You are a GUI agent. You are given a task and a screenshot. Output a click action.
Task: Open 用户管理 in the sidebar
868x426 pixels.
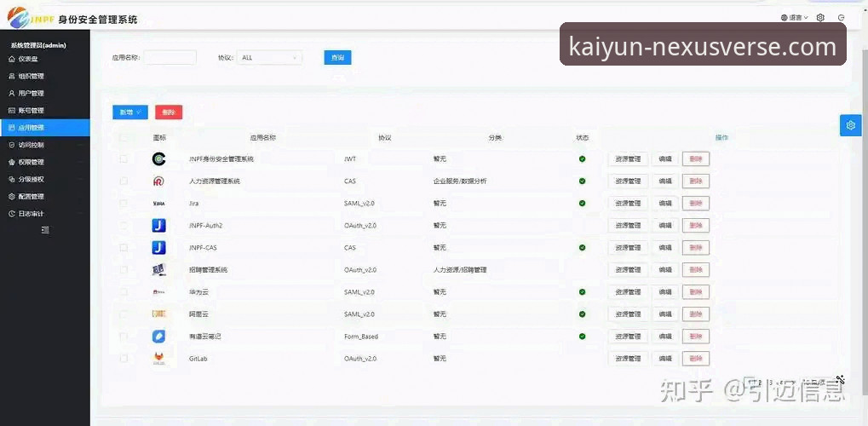pyautogui.click(x=45, y=93)
